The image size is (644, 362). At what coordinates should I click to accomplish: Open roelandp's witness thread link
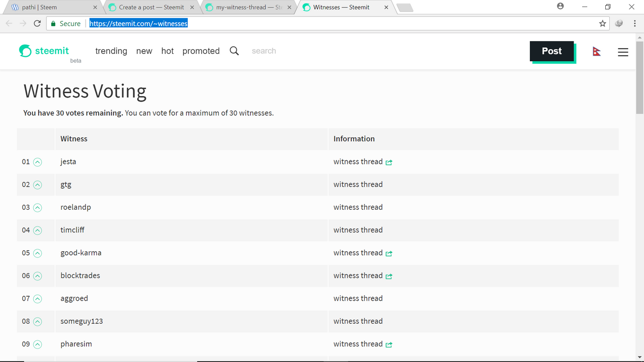click(358, 207)
